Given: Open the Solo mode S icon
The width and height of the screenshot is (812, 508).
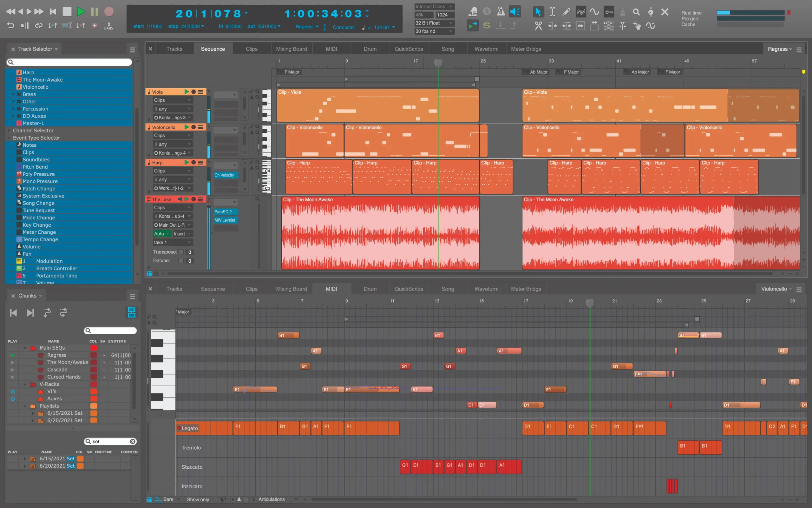Looking at the screenshot, I should [487, 25].
